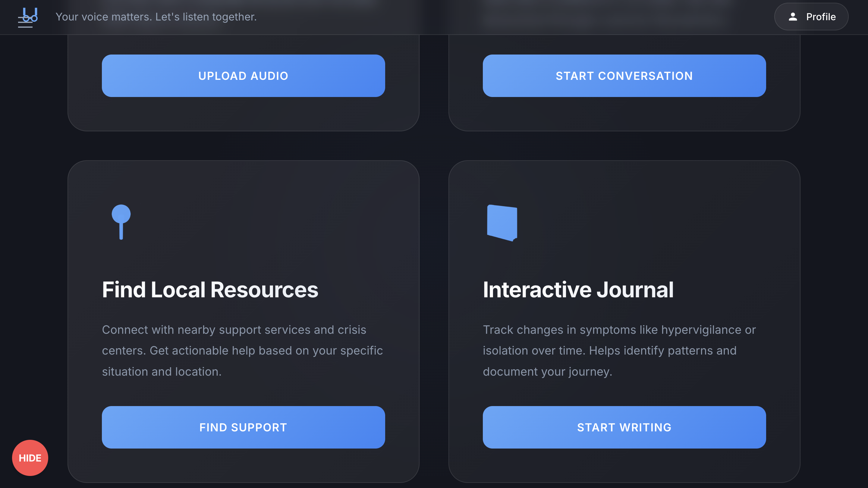The height and width of the screenshot is (488, 868).
Task: Click the red HIDE quick-exit button
Action: [x=30, y=458]
